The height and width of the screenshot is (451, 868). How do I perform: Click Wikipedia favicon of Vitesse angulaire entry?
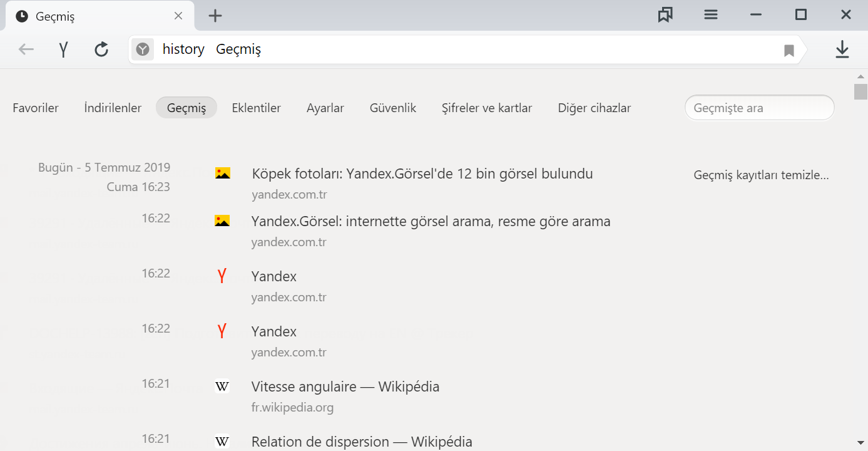pos(222,386)
